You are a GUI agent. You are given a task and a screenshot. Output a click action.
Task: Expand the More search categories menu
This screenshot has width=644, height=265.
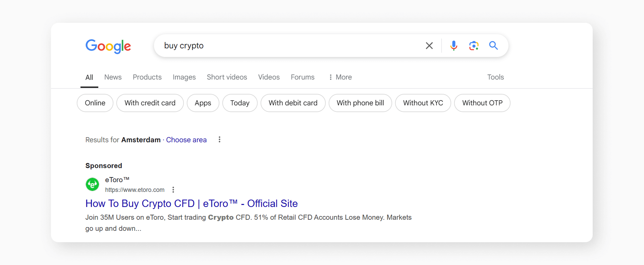[x=340, y=77]
